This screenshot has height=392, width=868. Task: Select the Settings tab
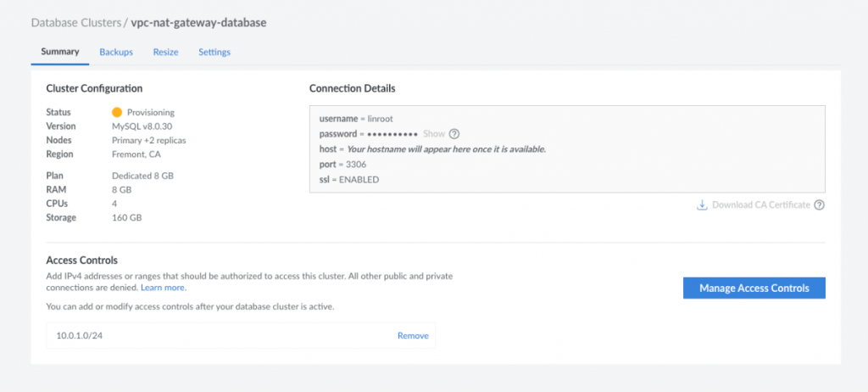[x=214, y=52]
